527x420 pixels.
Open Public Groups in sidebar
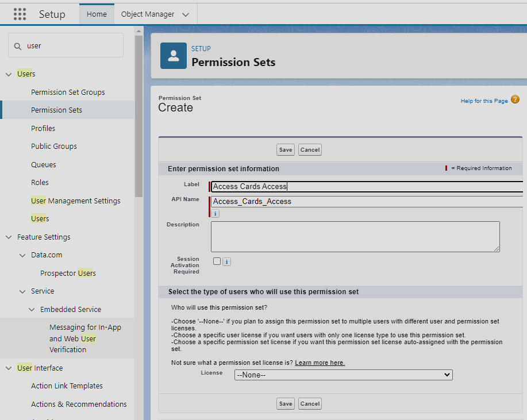pos(54,146)
